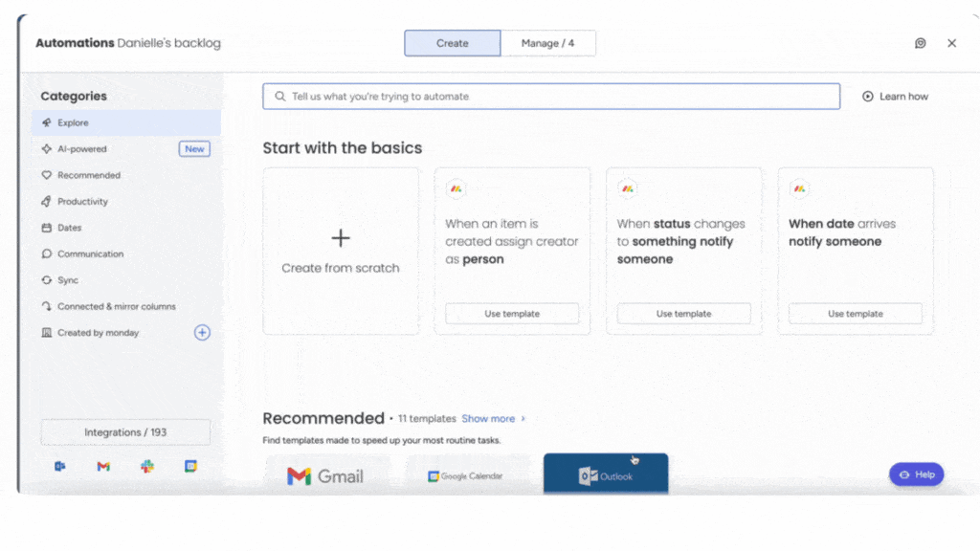Open the Gmail icon below Integrations
The image size is (980, 551).
click(103, 466)
